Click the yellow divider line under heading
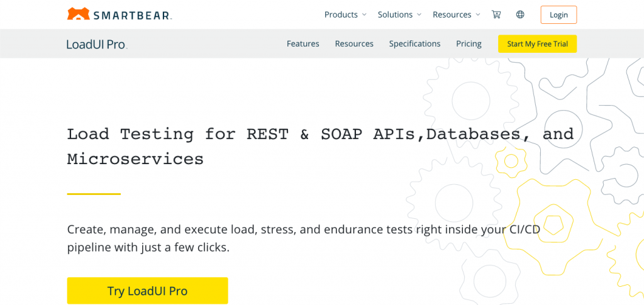This screenshot has width=644, height=305. [x=94, y=194]
